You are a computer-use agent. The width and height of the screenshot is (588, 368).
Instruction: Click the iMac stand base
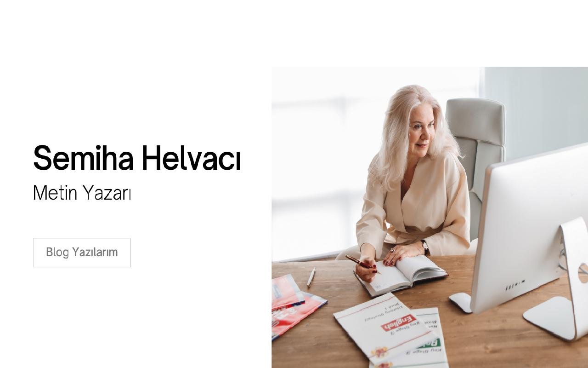coord(550,317)
